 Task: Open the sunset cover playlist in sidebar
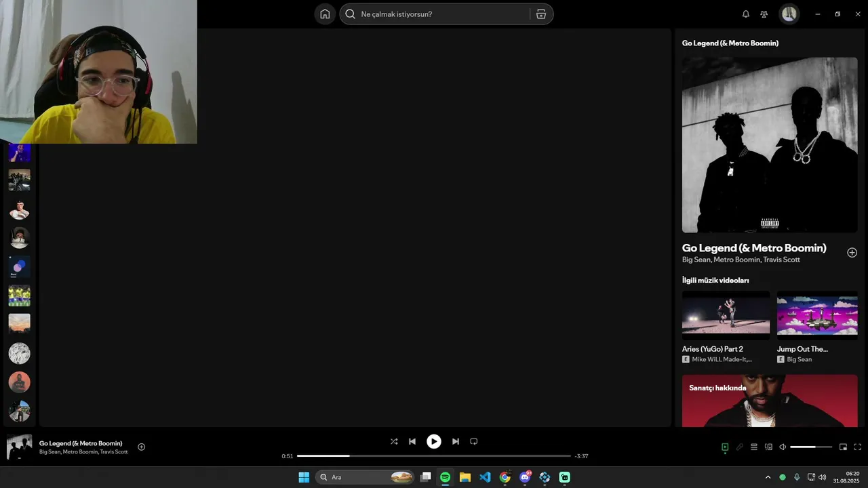click(x=19, y=324)
